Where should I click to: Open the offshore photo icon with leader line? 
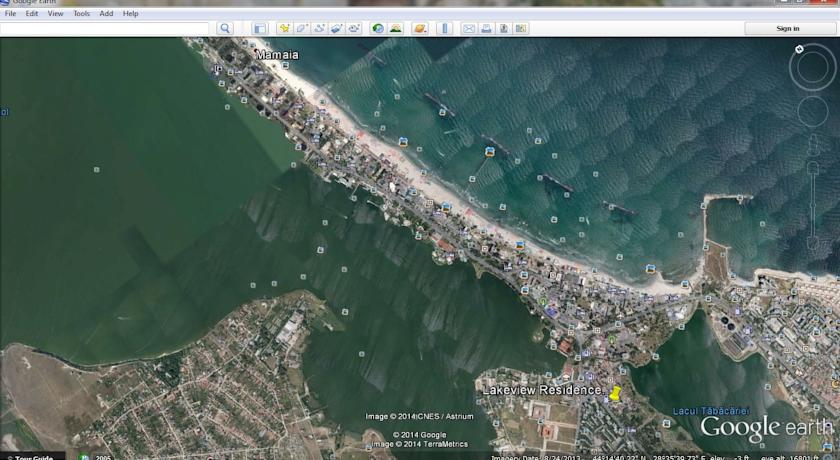(490, 152)
